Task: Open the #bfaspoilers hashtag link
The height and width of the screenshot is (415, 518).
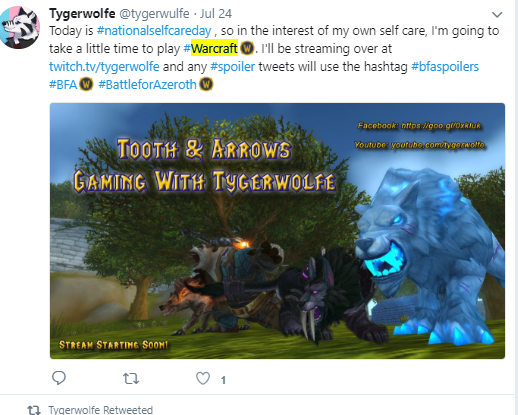Action: pos(445,67)
